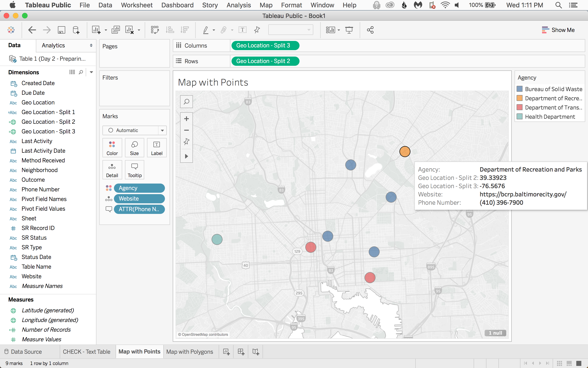The image size is (588, 368).
Task: Switch to the CHECK - Text Table sheet
Action: click(x=87, y=352)
